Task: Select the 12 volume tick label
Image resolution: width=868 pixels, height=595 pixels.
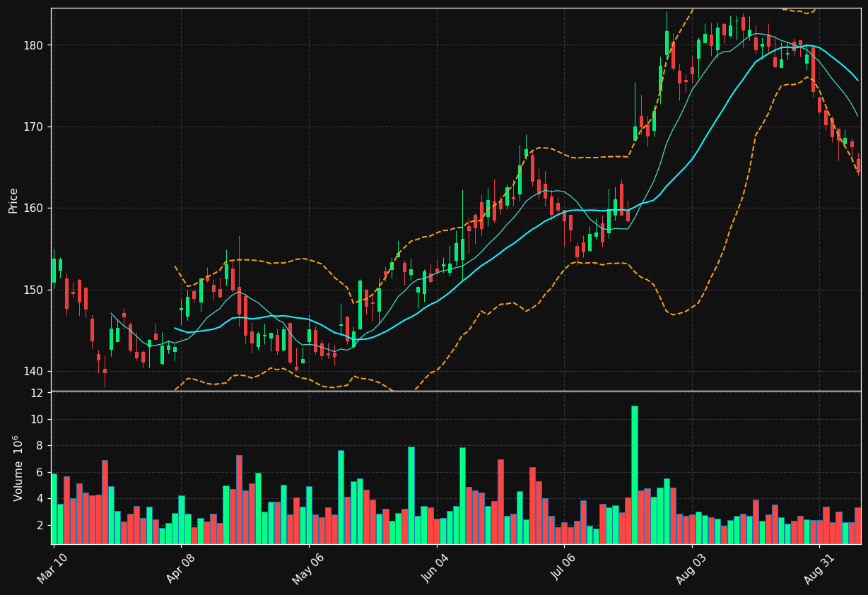Action: tap(38, 393)
